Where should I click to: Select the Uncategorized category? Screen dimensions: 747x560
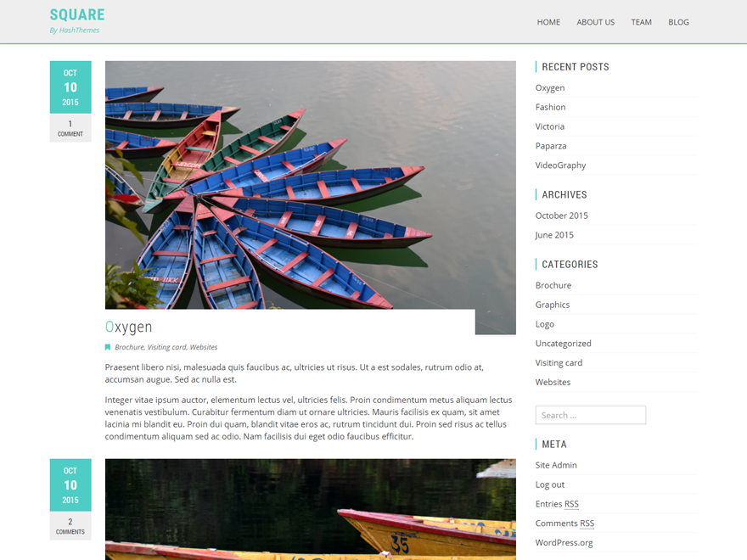pos(563,344)
